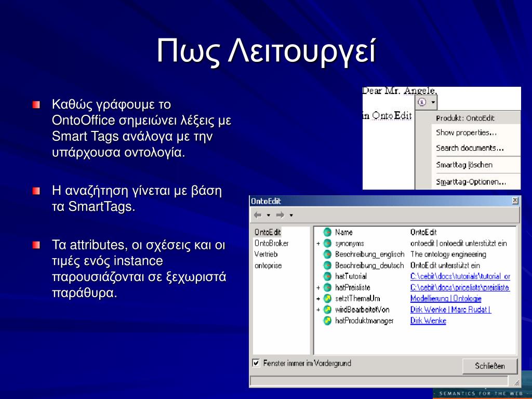Screen dimensions: 532x399
Task: Click the status bar field in OntoEdit window
Action: click(379, 381)
